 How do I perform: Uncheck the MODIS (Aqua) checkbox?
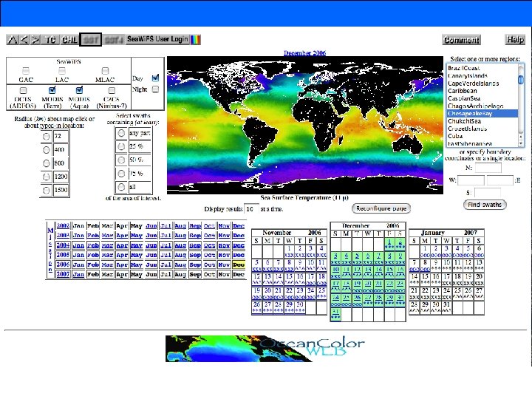coord(79,90)
